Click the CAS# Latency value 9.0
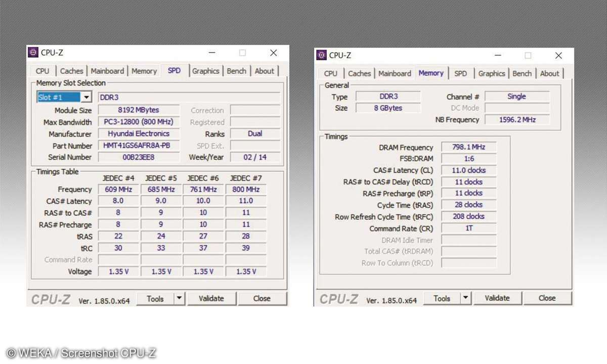The image size is (607, 364). (x=161, y=201)
